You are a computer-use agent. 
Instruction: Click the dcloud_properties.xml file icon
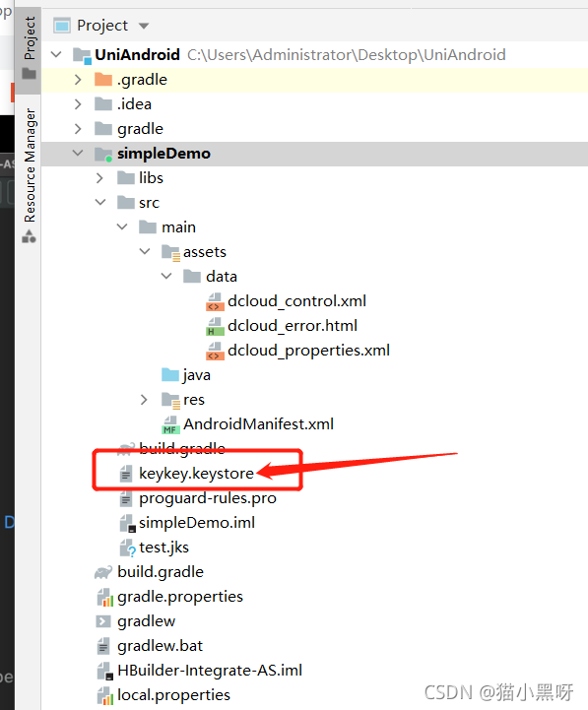pyautogui.click(x=215, y=351)
